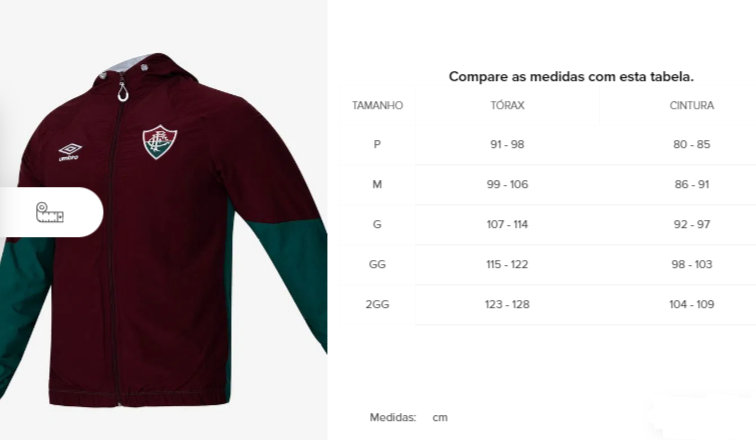Click the TÓRAX column header
The image size is (756, 440).
[507, 106]
